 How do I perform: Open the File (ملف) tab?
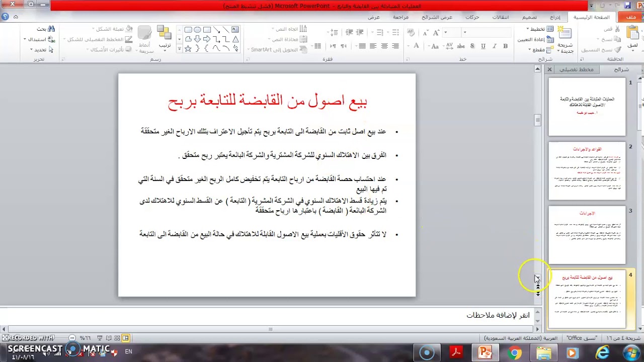[x=630, y=17]
